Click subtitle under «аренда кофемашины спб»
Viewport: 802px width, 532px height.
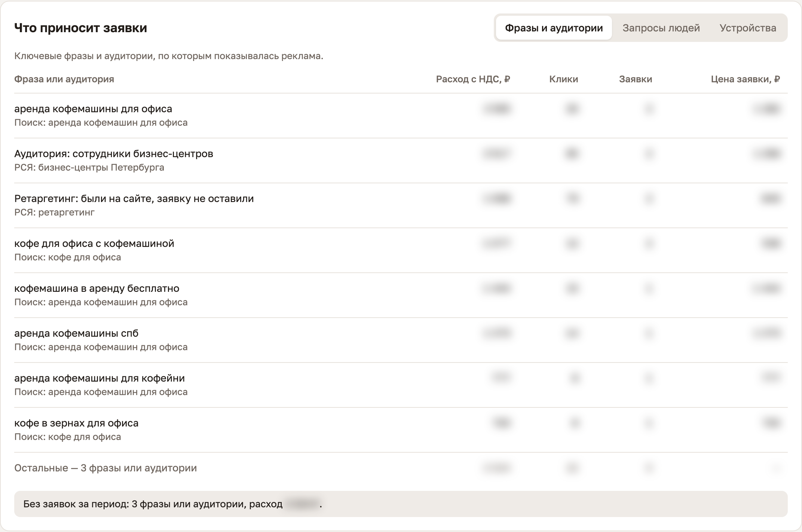(101, 347)
